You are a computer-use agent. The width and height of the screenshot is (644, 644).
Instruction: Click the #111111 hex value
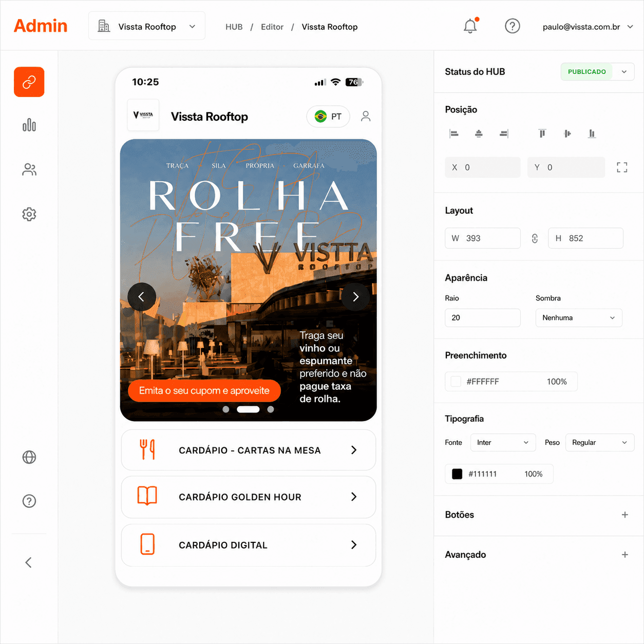pos(483,474)
